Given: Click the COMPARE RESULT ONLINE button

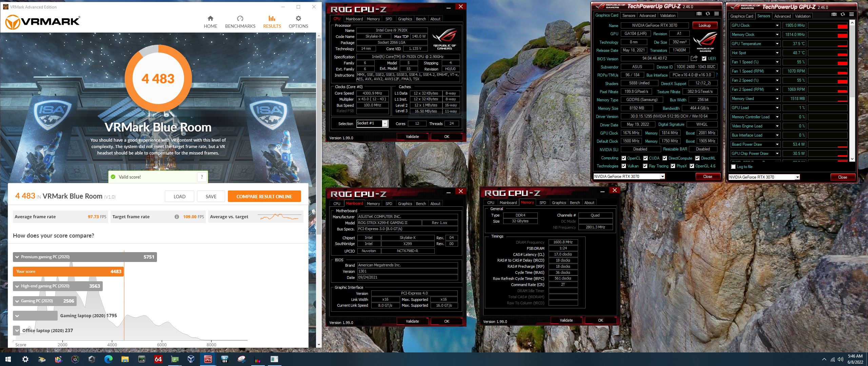Looking at the screenshot, I should [264, 196].
